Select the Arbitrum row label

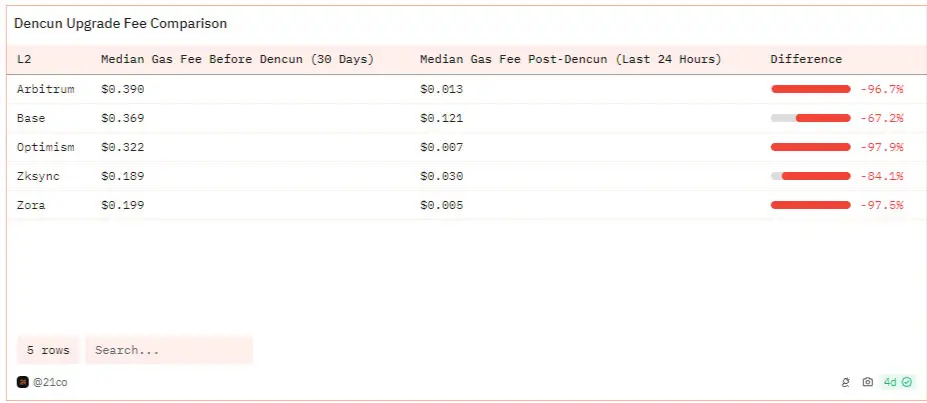(46, 89)
